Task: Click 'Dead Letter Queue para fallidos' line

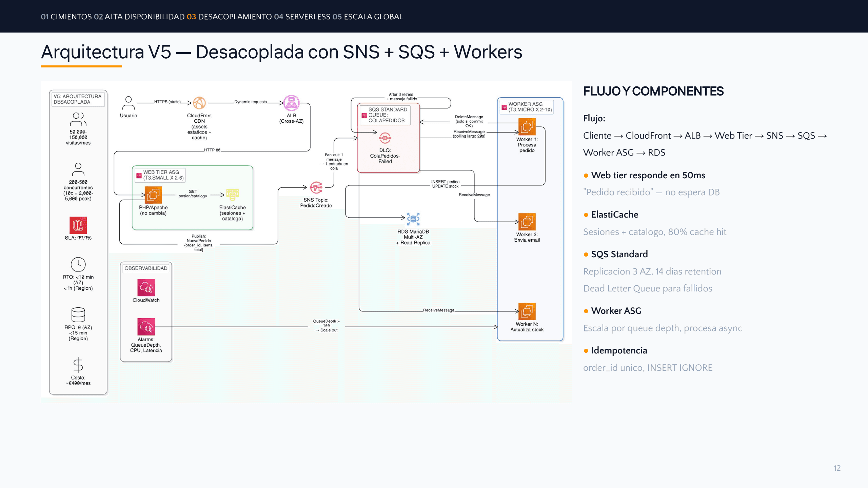Action: pos(648,288)
